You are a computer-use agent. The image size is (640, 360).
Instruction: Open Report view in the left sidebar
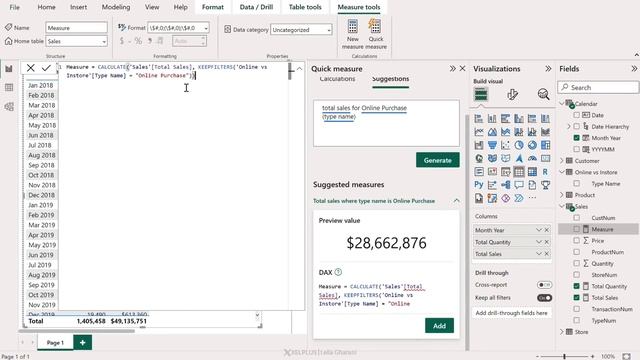(x=9, y=69)
